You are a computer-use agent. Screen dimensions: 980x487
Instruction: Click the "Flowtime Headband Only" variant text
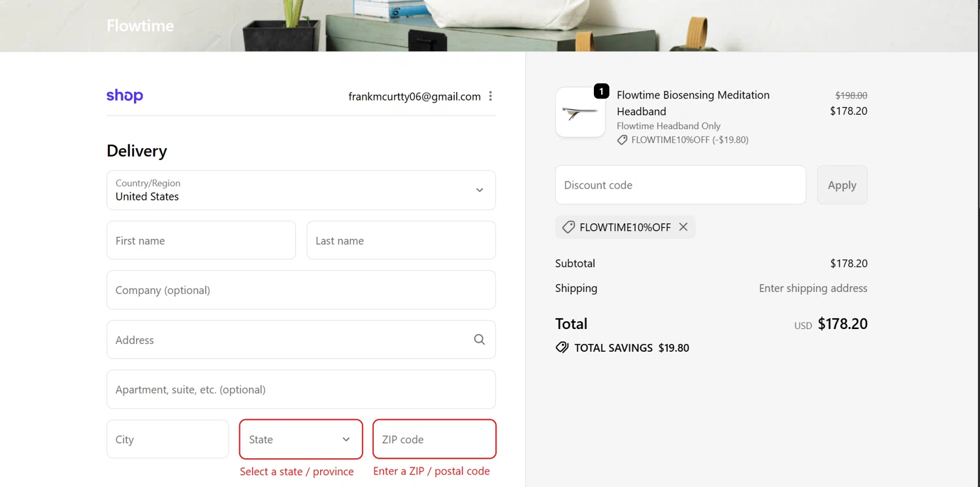pyautogui.click(x=668, y=126)
